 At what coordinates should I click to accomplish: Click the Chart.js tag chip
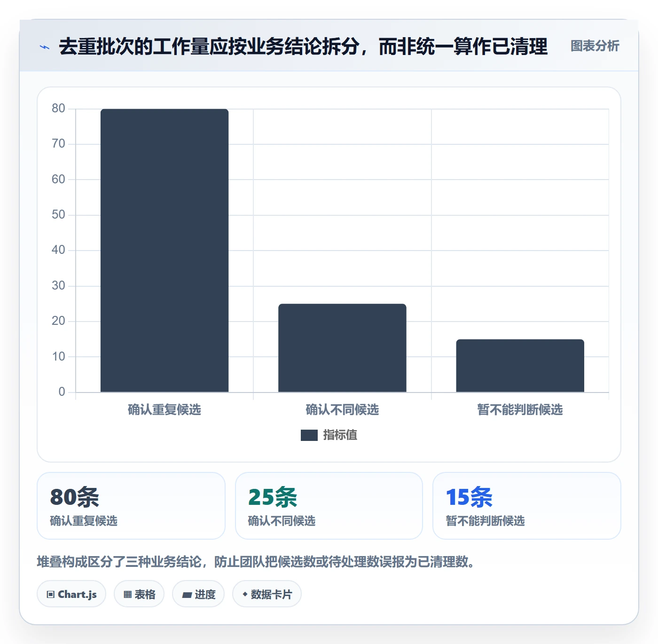pos(71,594)
